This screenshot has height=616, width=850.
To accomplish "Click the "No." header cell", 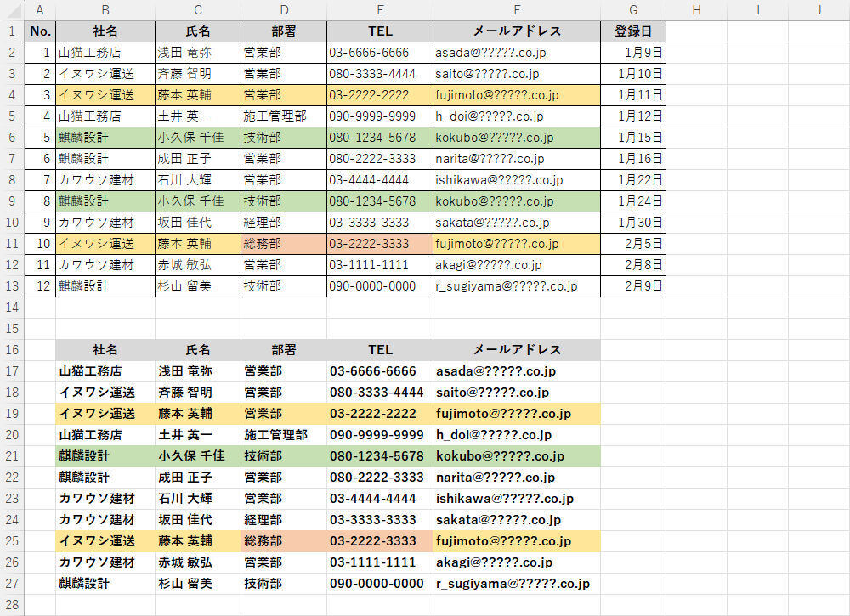I will click(40, 31).
